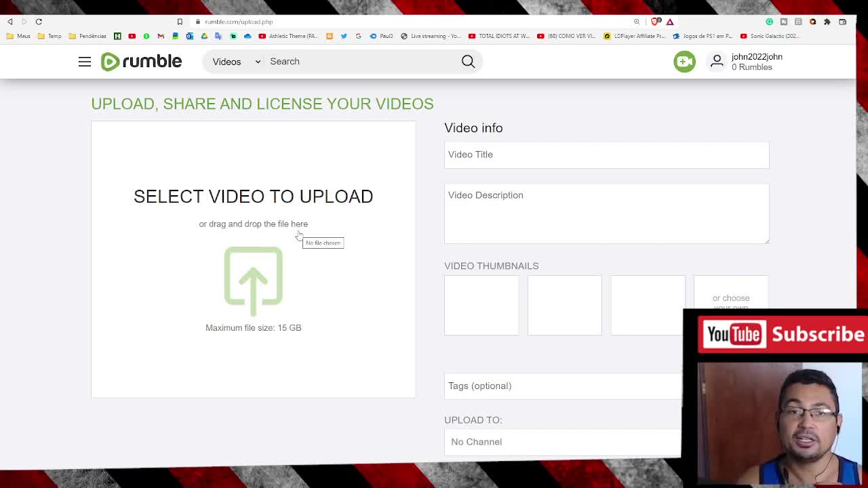The width and height of the screenshot is (868, 488).
Task: Open the Rumble hamburger menu
Action: 84,62
